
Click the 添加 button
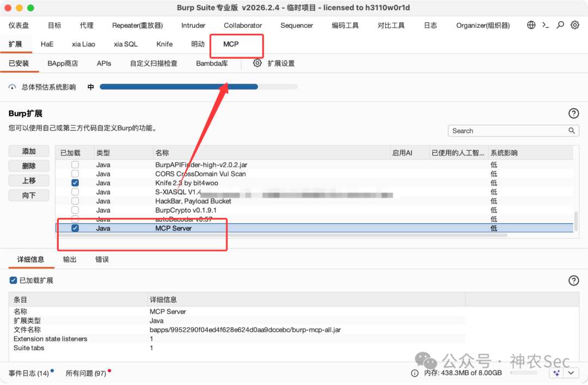tap(29, 151)
